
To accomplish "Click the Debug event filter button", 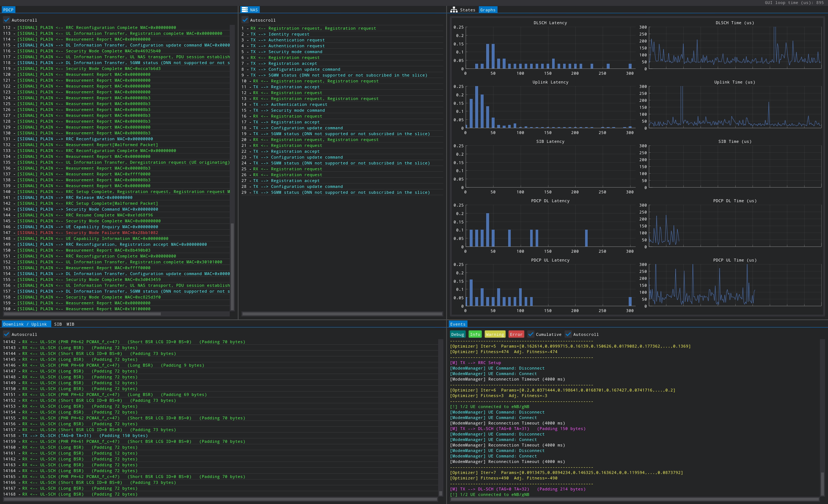I will pyautogui.click(x=457, y=334).
